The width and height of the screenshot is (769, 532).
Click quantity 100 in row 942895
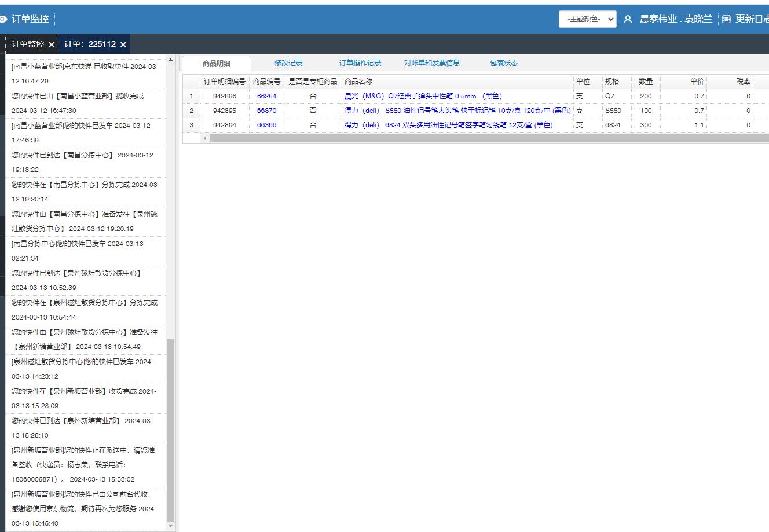tap(646, 111)
